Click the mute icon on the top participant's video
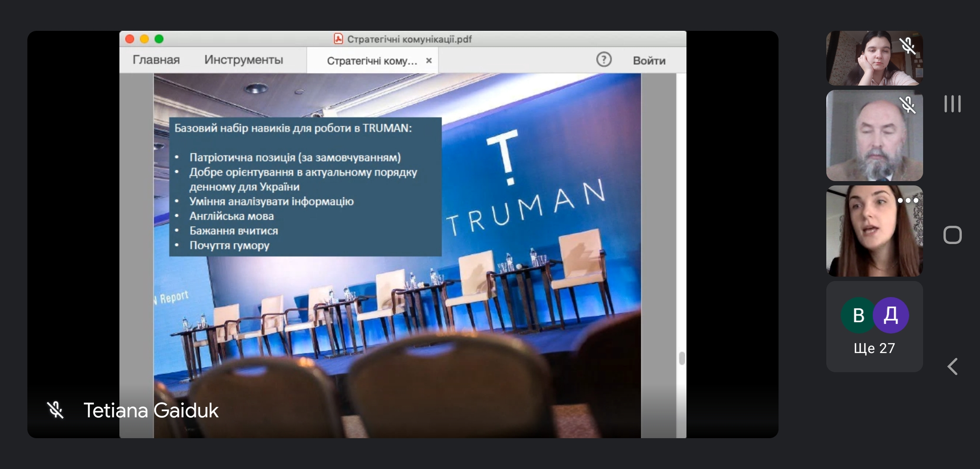Screen dimensions: 980x469 (907, 46)
